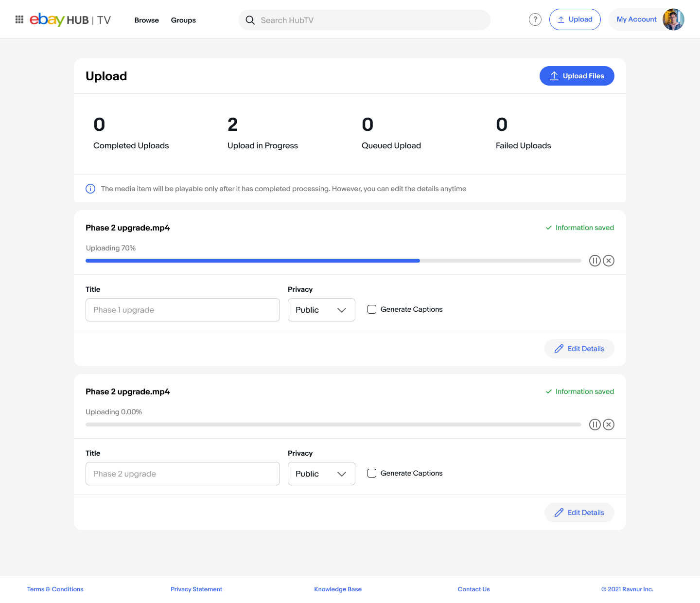Click the search magnifier icon
The height and width of the screenshot is (603, 700).
point(250,20)
